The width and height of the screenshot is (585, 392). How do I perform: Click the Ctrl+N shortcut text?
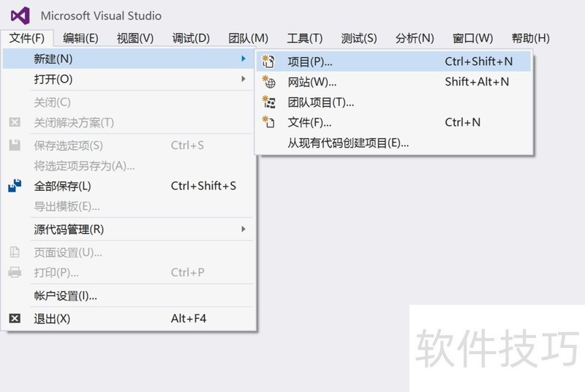[x=463, y=122]
